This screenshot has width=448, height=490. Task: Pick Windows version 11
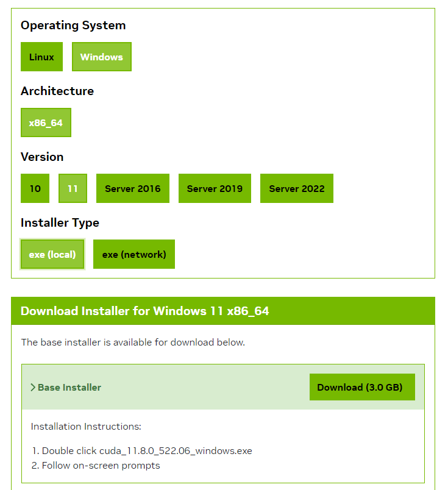(73, 188)
